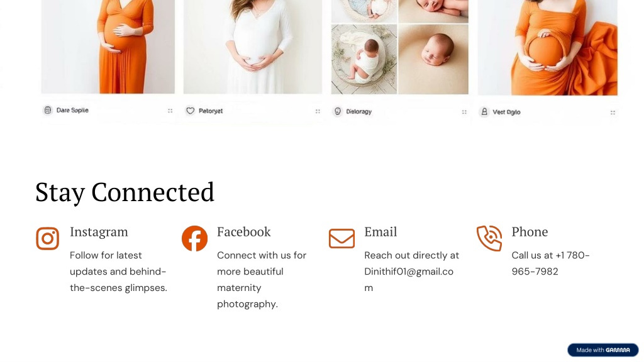Screen dimensions: 644x362
Task: Click the icon beside Veet Oglo caption
Action: (x=484, y=112)
